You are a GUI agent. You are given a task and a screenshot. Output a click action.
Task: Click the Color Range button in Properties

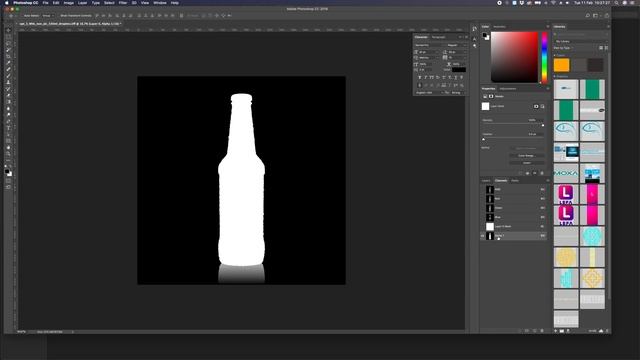click(x=526, y=156)
